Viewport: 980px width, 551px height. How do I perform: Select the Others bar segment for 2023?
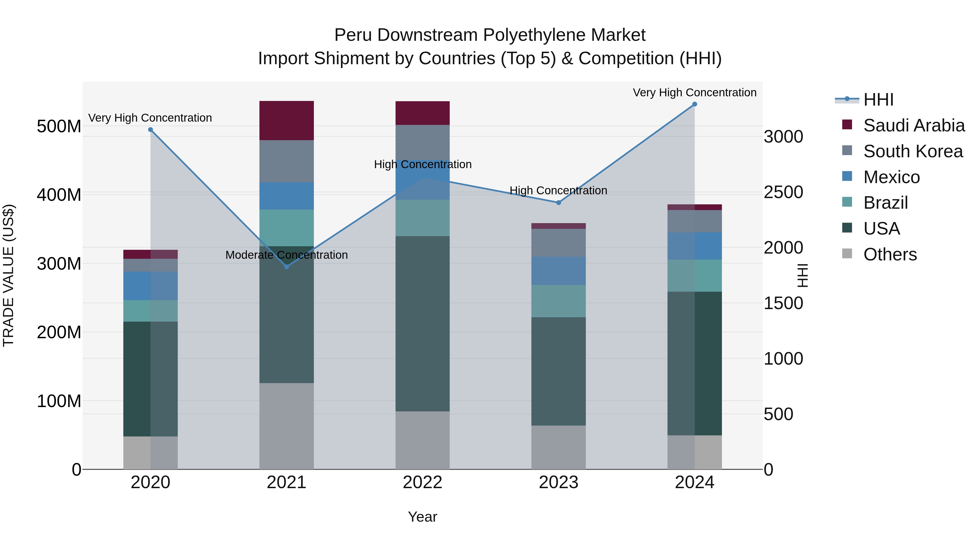click(559, 448)
